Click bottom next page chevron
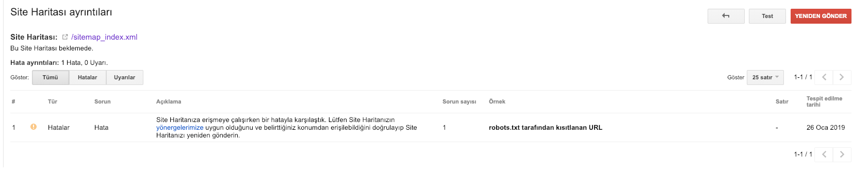 pos(842,154)
